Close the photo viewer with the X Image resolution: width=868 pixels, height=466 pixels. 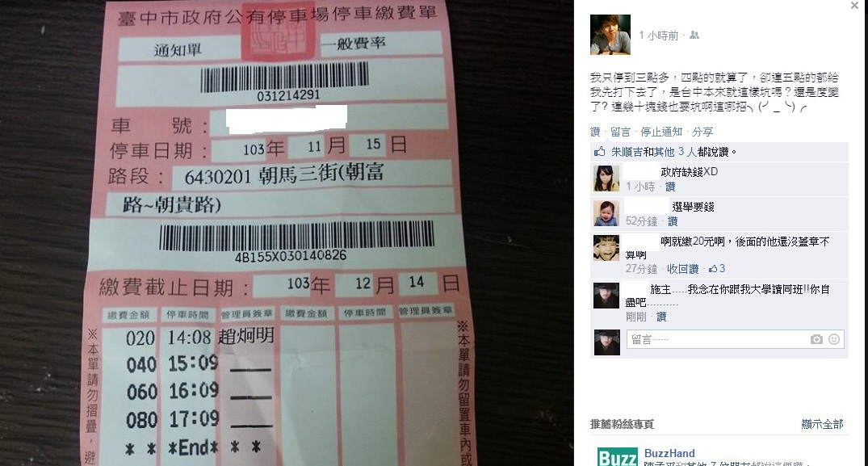tap(854, 6)
